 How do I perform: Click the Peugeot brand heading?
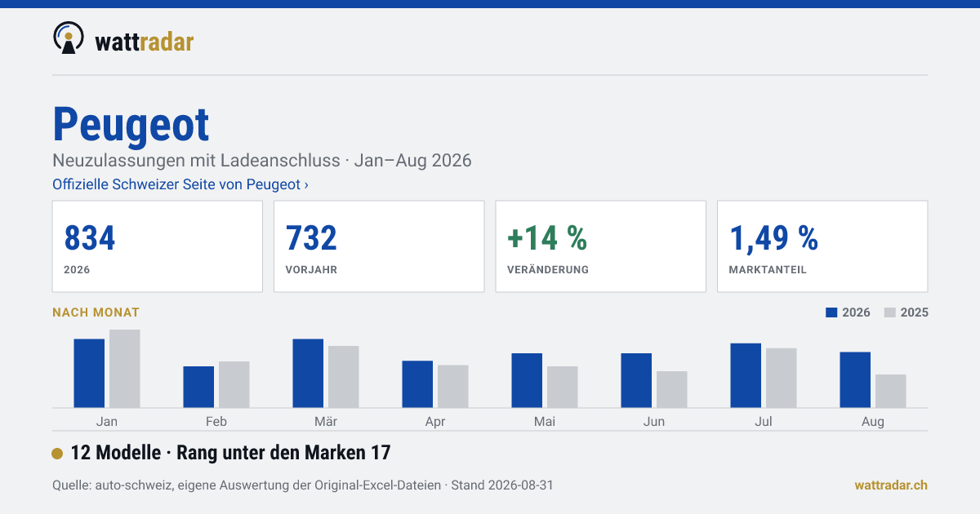click(x=131, y=124)
